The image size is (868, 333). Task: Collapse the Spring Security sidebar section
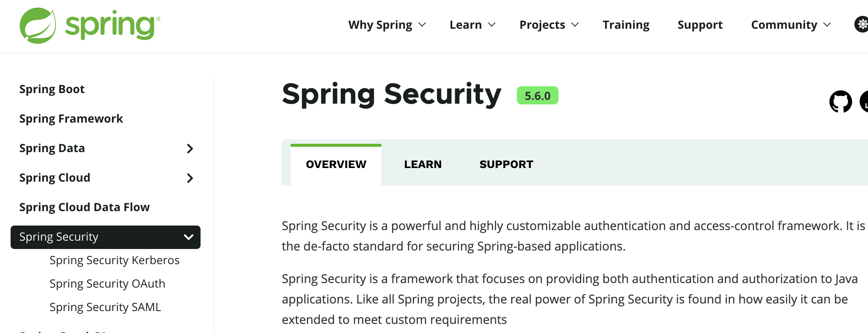tap(188, 237)
